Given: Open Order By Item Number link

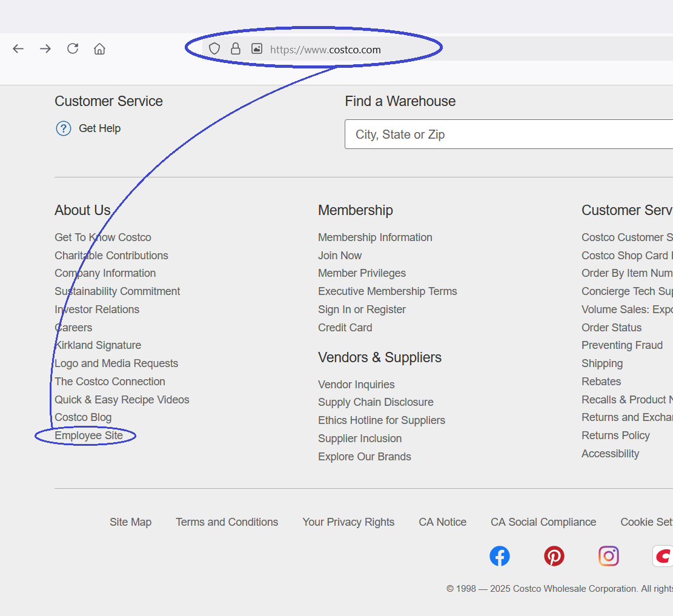Looking at the screenshot, I should [x=627, y=273].
